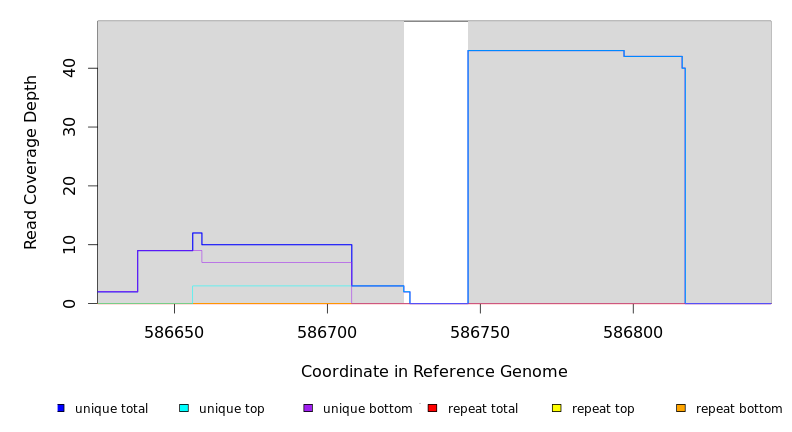792x432 pixels.
Task: Click the "Coordinate in Reference Genome" axis title
Action: (434, 372)
